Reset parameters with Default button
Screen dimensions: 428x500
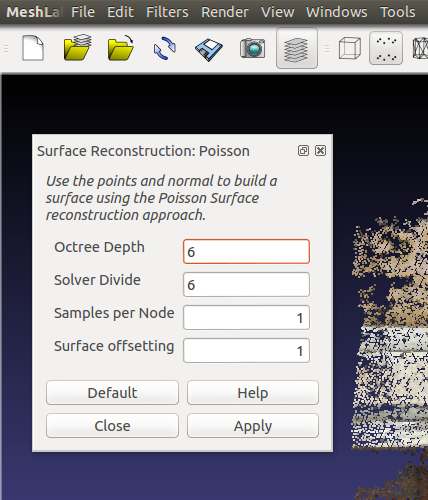[112, 393]
